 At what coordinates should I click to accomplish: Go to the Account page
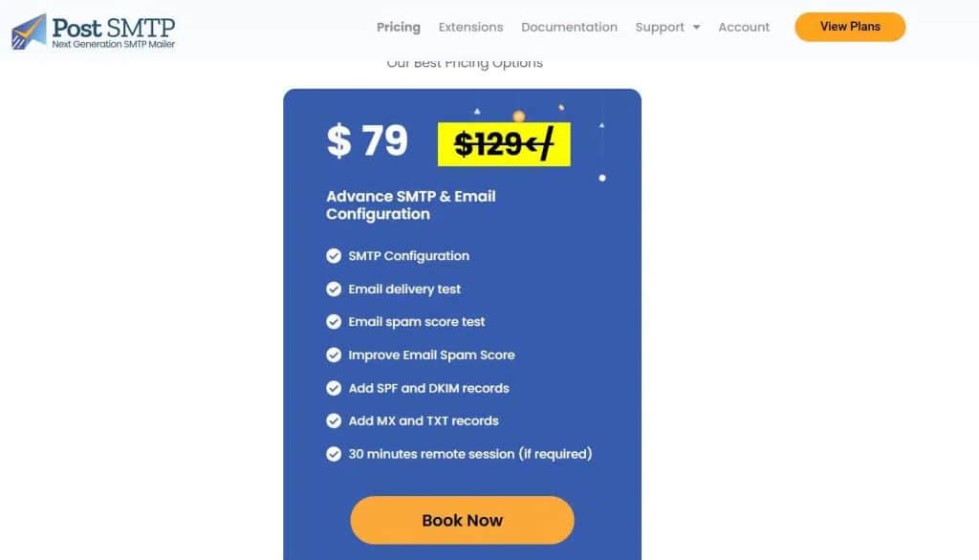pos(743,27)
